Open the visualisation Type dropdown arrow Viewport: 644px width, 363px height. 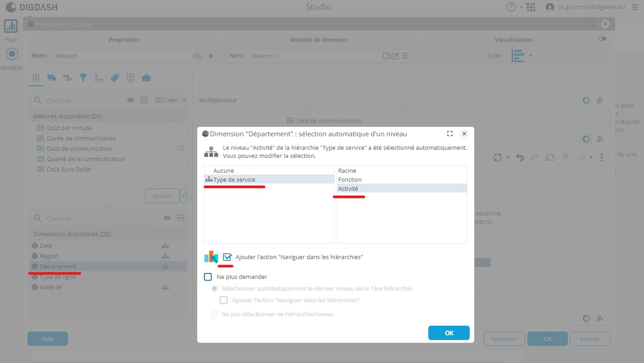[x=531, y=56]
